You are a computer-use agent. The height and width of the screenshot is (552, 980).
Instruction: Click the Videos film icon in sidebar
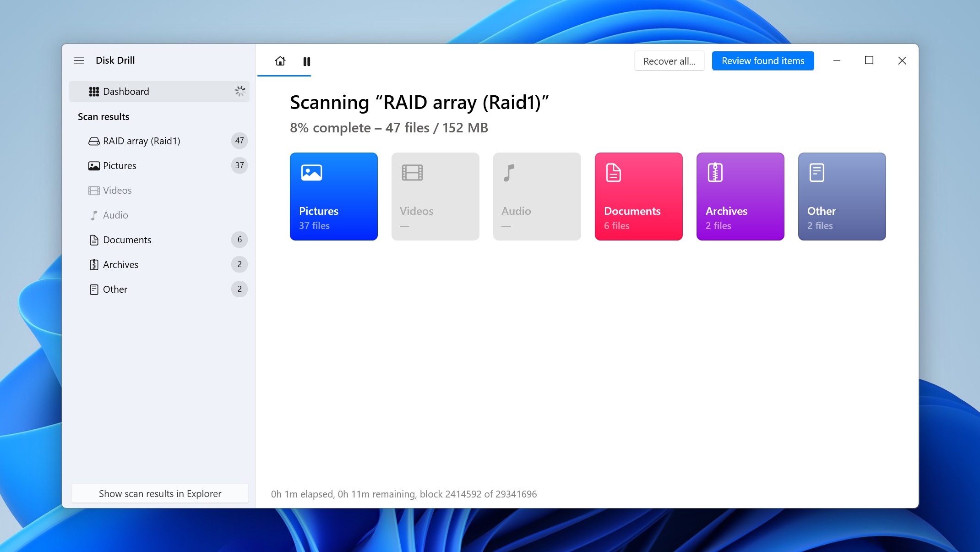coord(93,190)
